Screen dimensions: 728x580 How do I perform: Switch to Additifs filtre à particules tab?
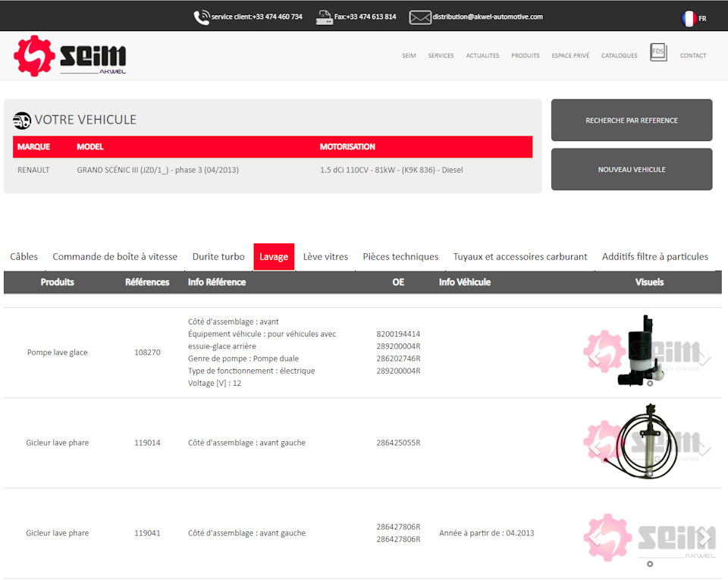click(x=654, y=256)
